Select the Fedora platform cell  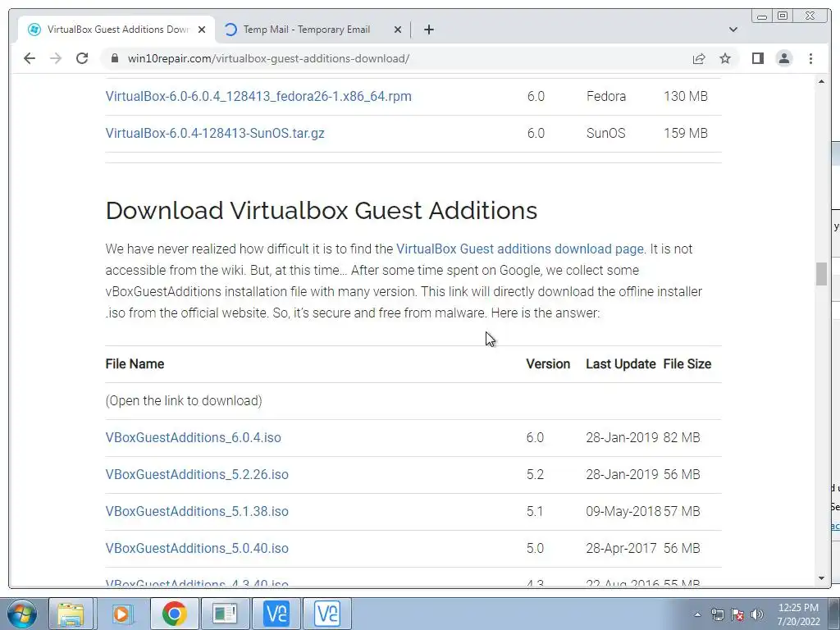606,97
